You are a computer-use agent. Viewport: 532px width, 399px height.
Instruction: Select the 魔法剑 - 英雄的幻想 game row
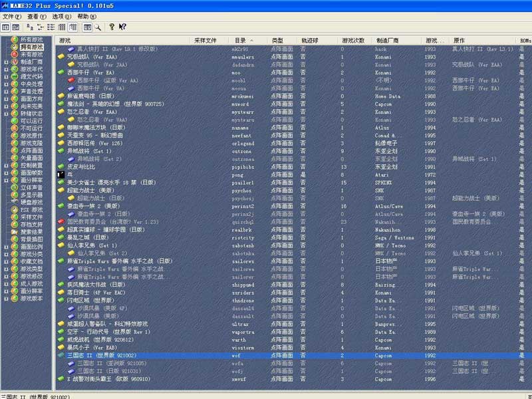coord(292,104)
